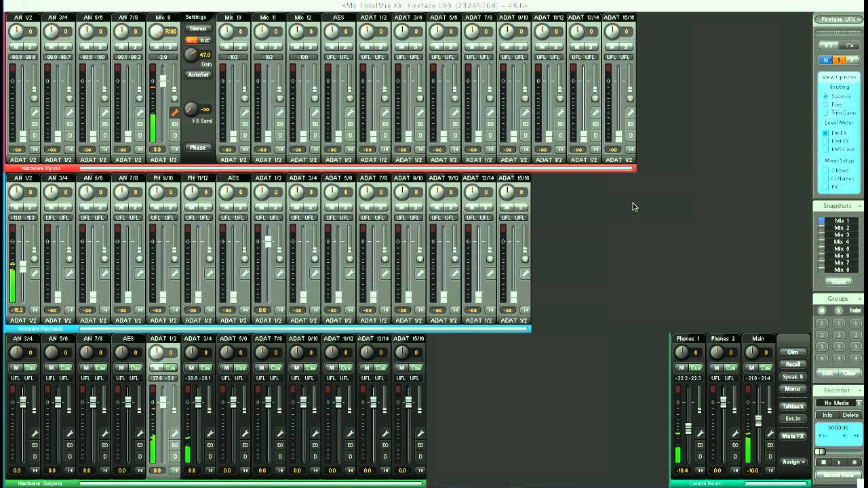The height and width of the screenshot is (488, 868).
Task: Open EQ panel on hardware input AN 1/2
Action: pyautogui.click(x=35, y=123)
